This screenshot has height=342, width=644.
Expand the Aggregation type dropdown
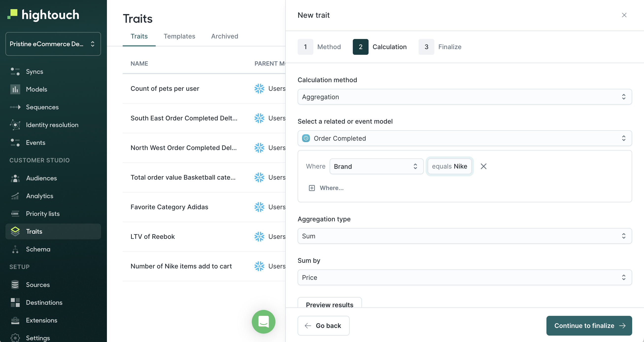(464, 236)
